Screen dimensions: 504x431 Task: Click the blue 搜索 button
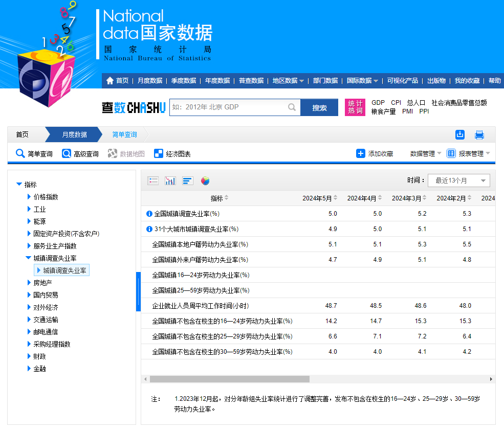pos(319,108)
